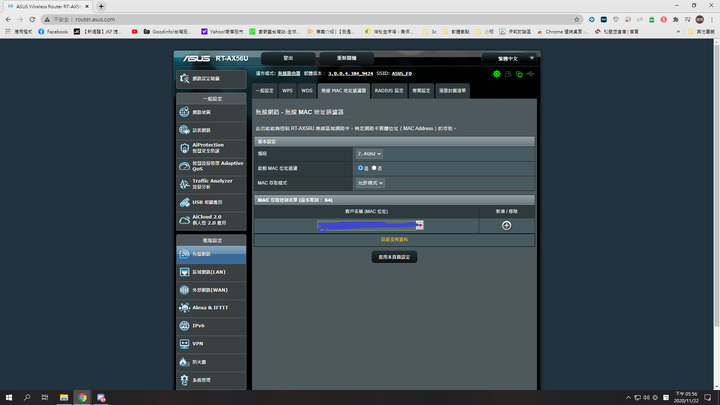Screen dimensions: 720x405
Task: Open the SSID ASUS_F0 link
Action: [402, 73]
